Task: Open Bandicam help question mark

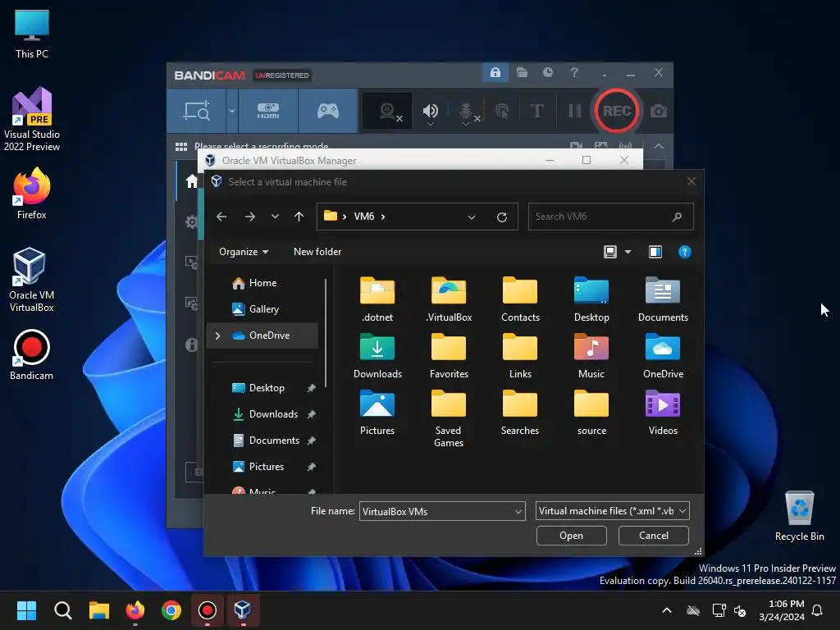Action: [x=573, y=72]
